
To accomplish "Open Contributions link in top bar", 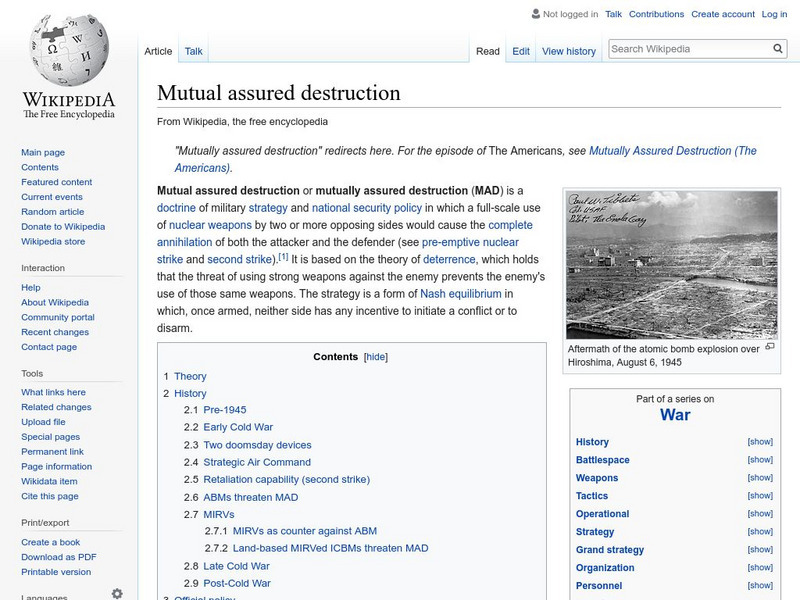I will [x=656, y=14].
